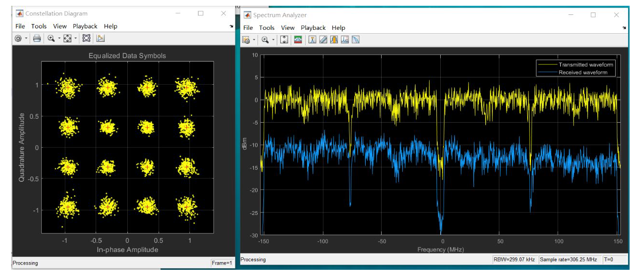Click 'Processing' status in Spectrum Analyzer
This screenshot has width=644, height=277.
click(x=253, y=260)
